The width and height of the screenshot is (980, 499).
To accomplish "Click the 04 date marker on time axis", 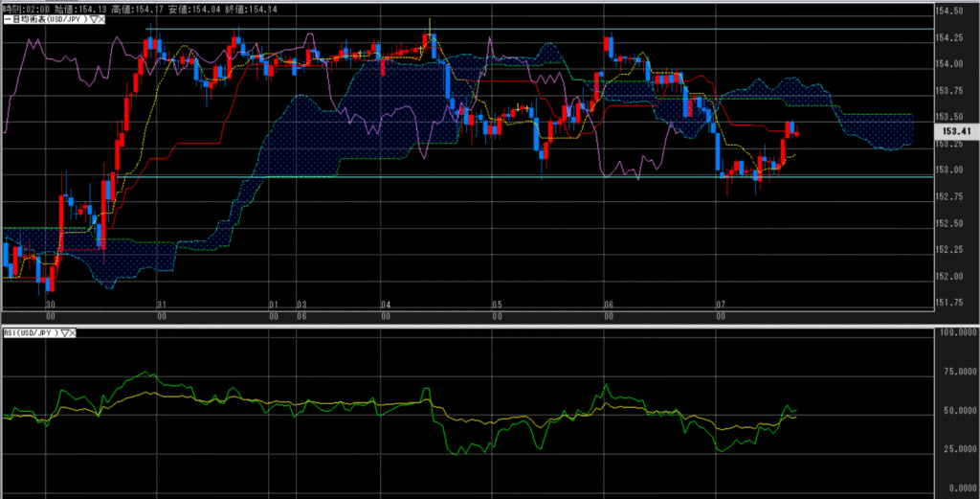I will click(386, 304).
